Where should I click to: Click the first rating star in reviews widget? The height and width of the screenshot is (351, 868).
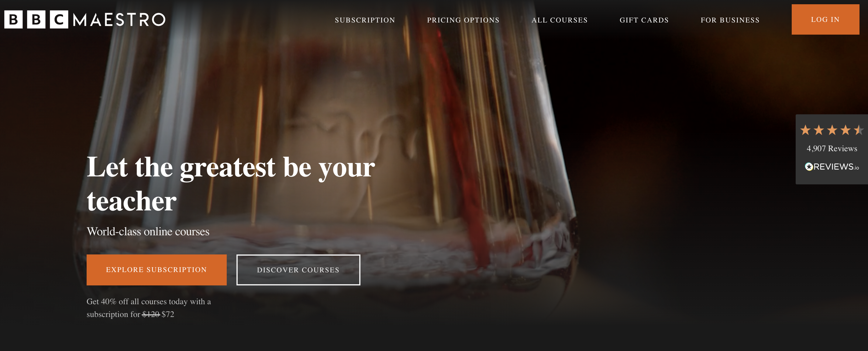click(x=805, y=130)
